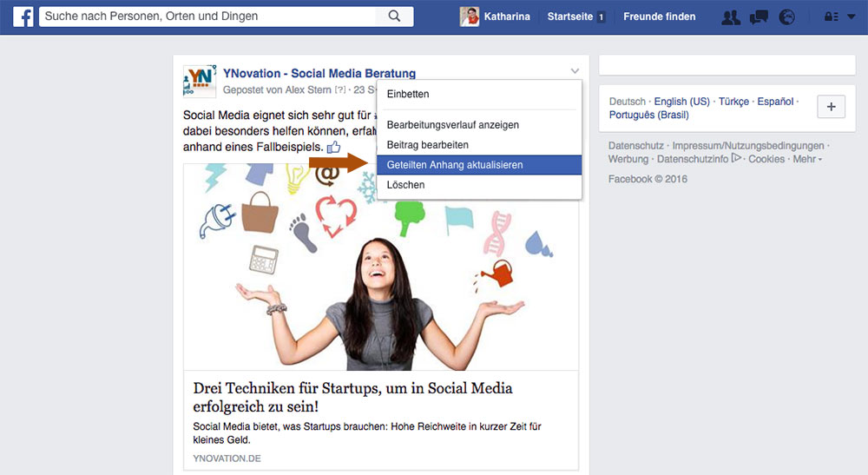Choose Geteilten Anhang aktualisieren
This screenshot has width=868, height=475.
pyautogui.click(x=479, y=165)
